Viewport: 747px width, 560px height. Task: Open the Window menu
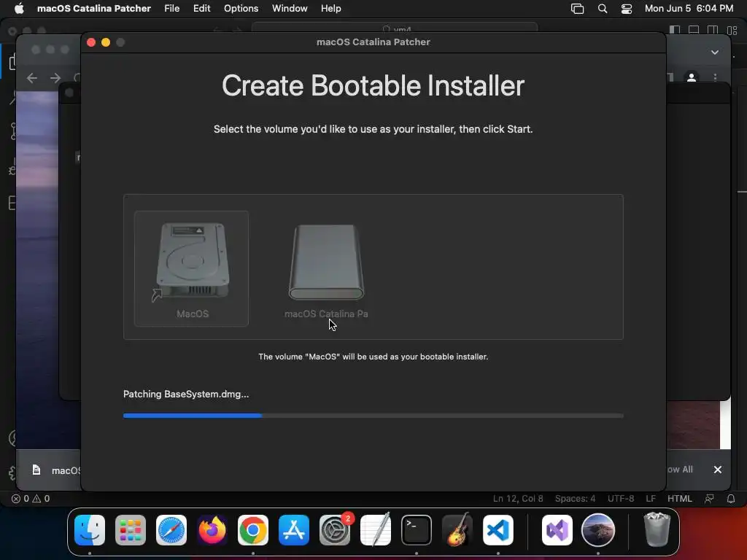coord(290,9)
